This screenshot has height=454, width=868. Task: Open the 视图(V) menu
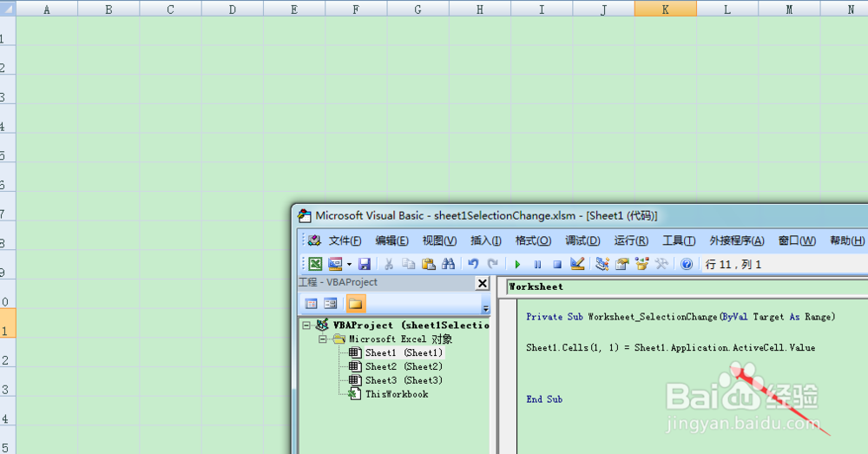click(x=439, y=240)
